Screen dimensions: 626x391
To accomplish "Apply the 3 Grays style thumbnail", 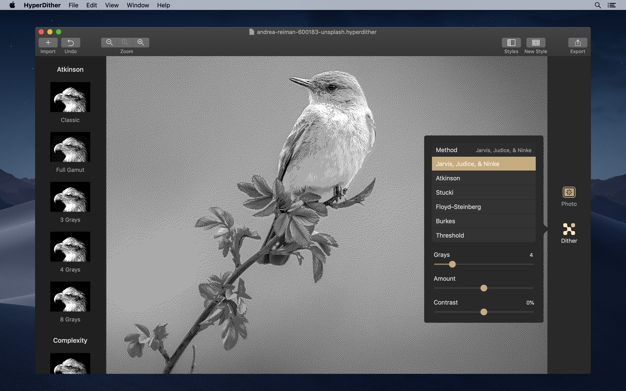I will 70,197.
